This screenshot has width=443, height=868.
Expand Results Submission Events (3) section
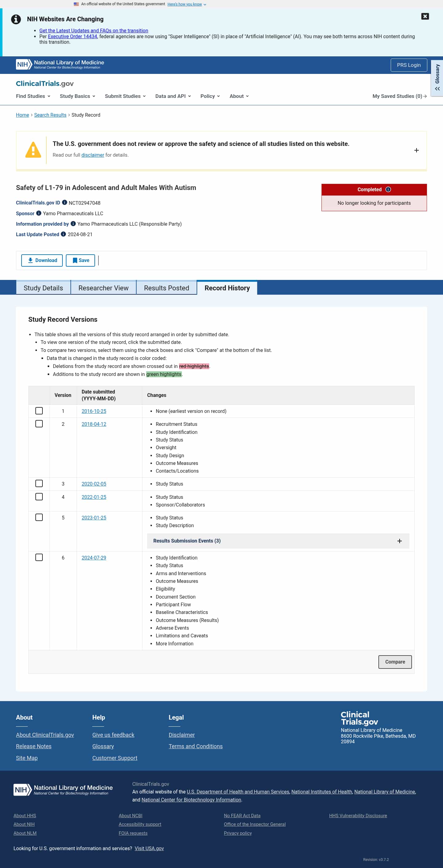pyautogui.click(x=278, y=541)
